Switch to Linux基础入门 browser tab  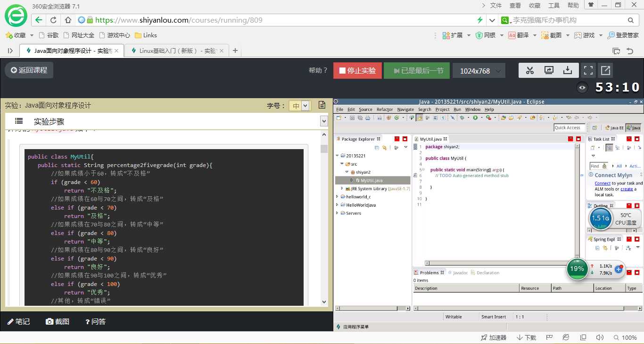point(177,50)
